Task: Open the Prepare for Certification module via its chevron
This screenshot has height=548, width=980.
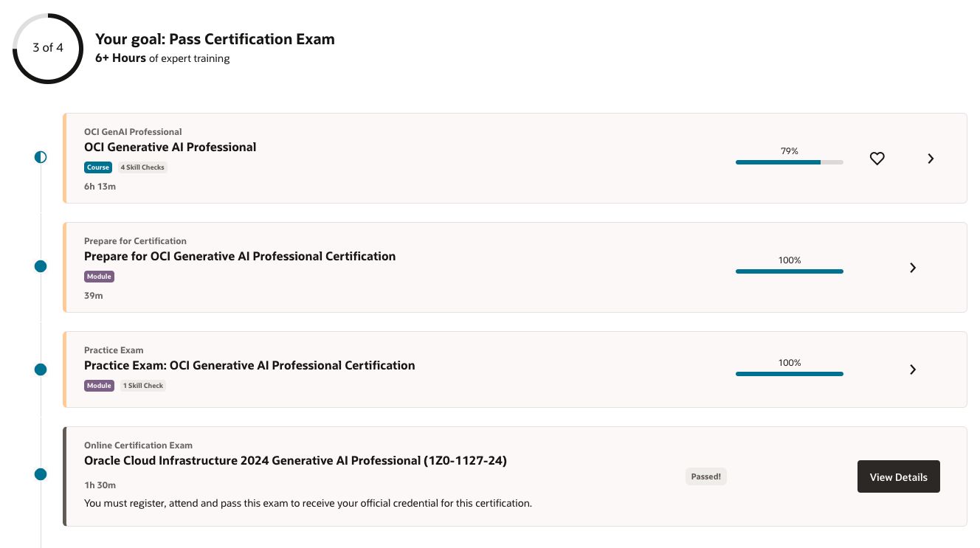Action: click(913, 268)
